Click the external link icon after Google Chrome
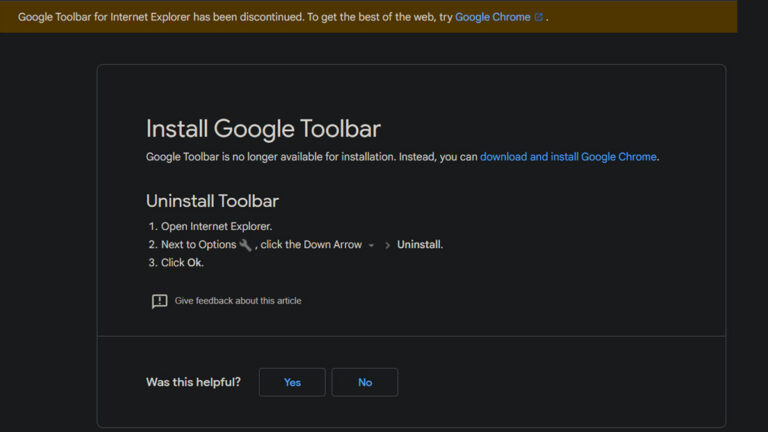 pos(539,17)
